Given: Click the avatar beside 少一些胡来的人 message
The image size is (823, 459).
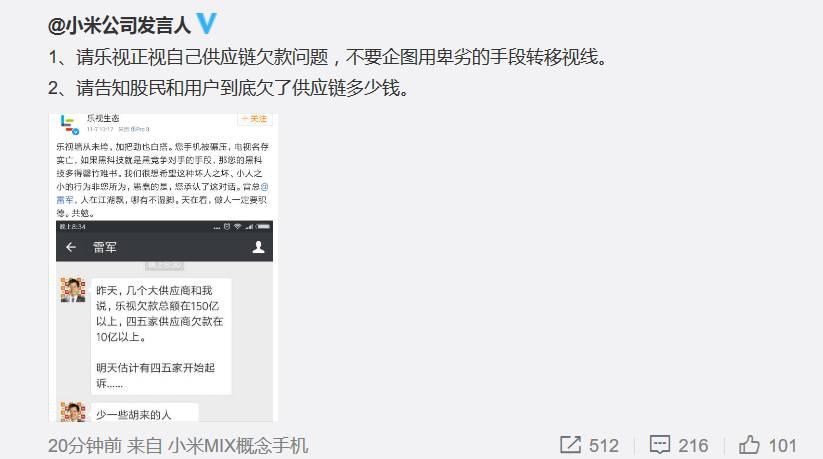Looking at the screenshot, I should coord(73,412).
